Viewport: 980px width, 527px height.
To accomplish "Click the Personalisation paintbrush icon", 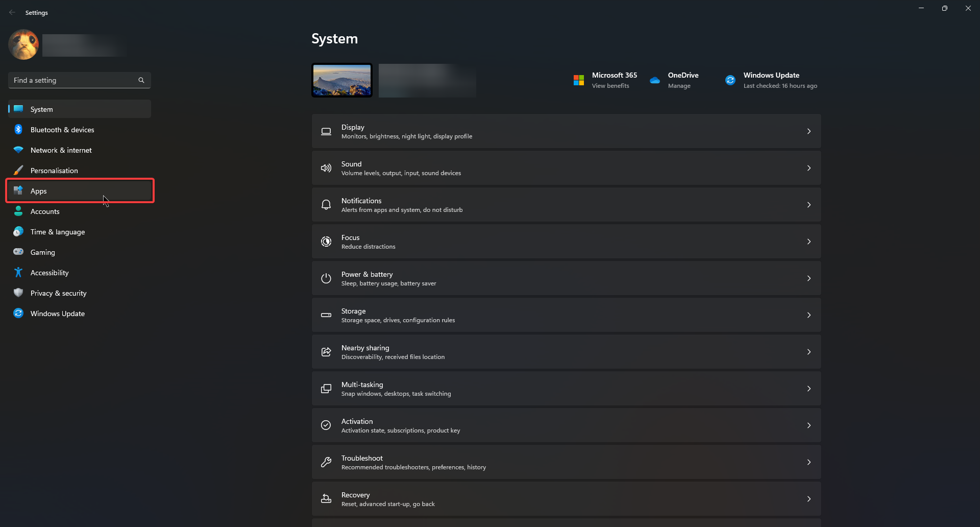I will [18, 171].
